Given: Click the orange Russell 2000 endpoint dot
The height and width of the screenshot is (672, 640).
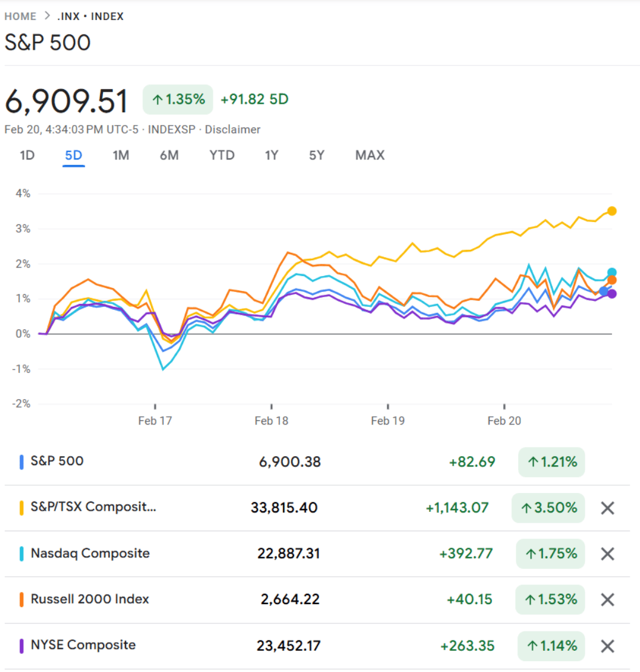Looking at the screenshot, I should (x=612, y=280).
